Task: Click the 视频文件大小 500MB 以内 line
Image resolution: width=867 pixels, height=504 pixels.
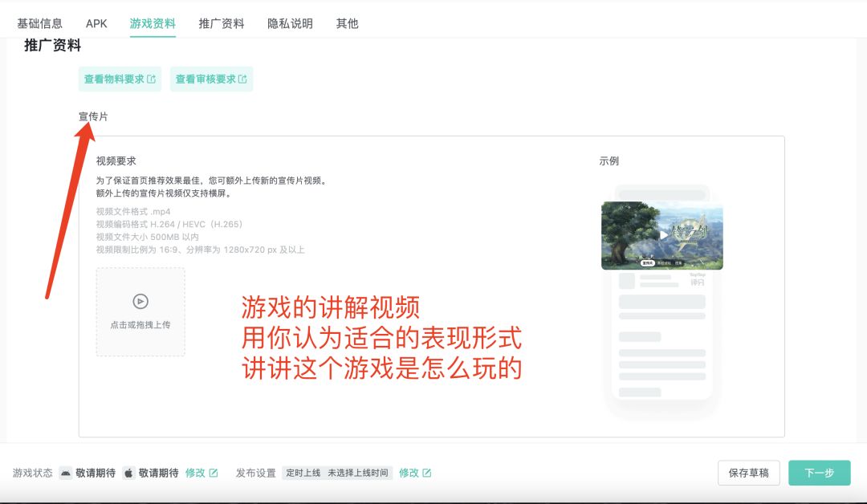Action: tap(148, 237)
